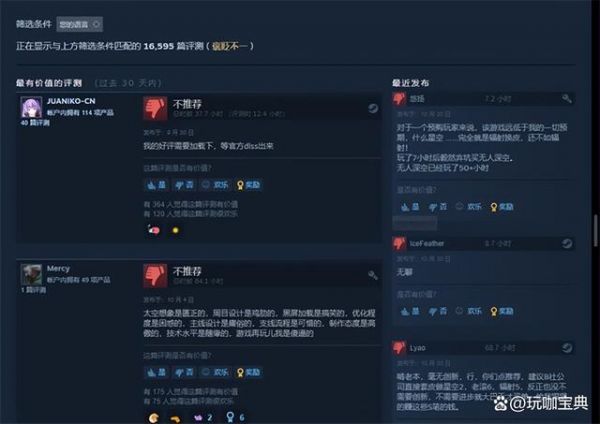Screen dimensions: 600x424
Task: Open the JUANIKO-CN user profile name
Action: 71,101
